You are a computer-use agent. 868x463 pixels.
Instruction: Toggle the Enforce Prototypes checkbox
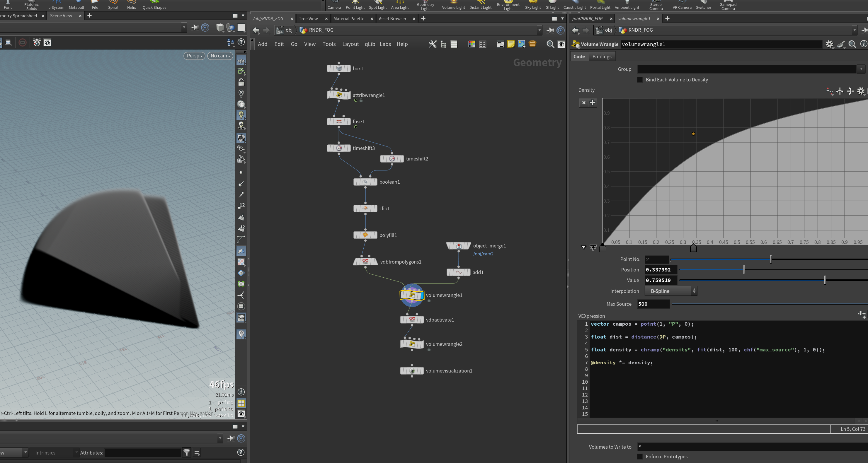pos(639,457)
